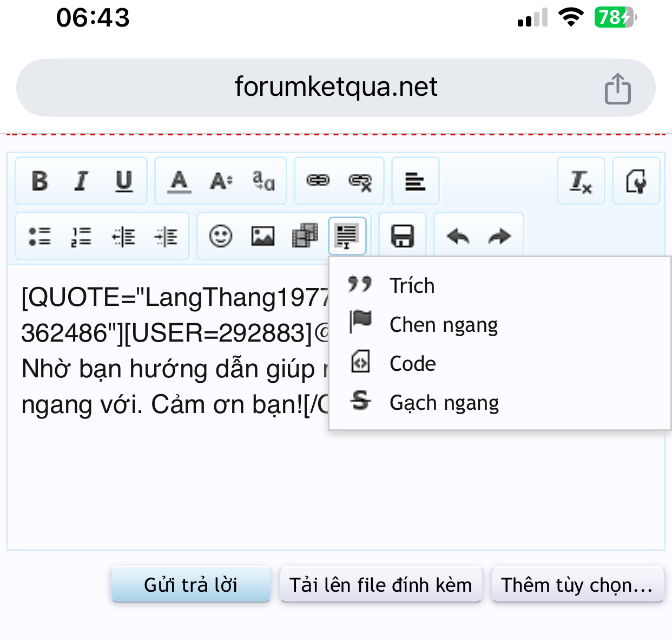
Task: Choose Gạch ngang strikethrough option
Action: [444, 403]
